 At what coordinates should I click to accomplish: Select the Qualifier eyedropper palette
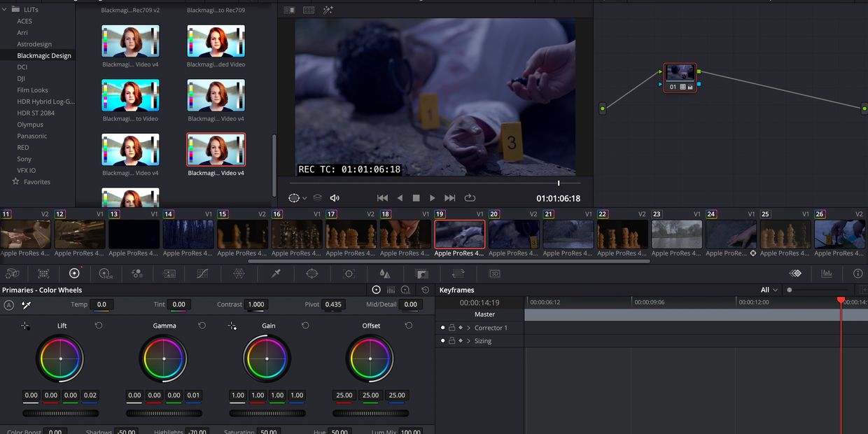(x=276, y=274)
